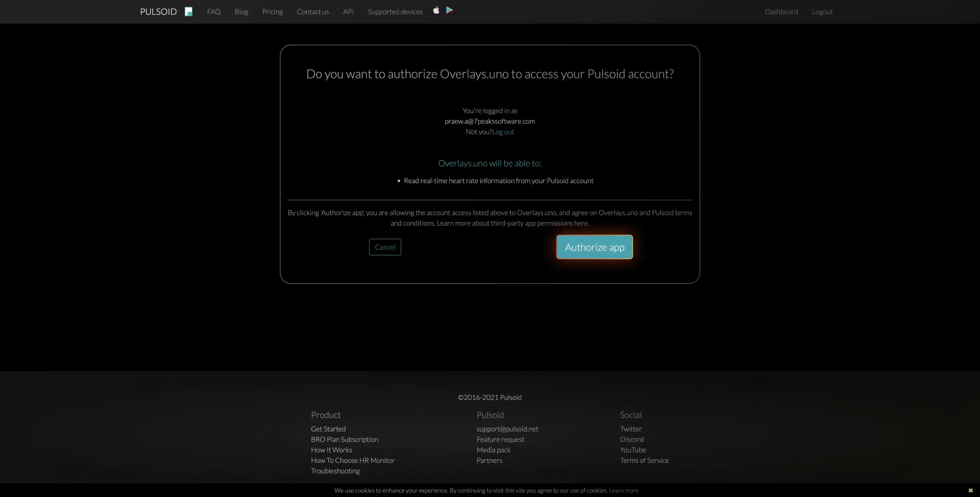This screenshot has height=497, width=980.
Task: Open the Apple App Store icon
Action: pyautogui.click(x=436, y=10)
